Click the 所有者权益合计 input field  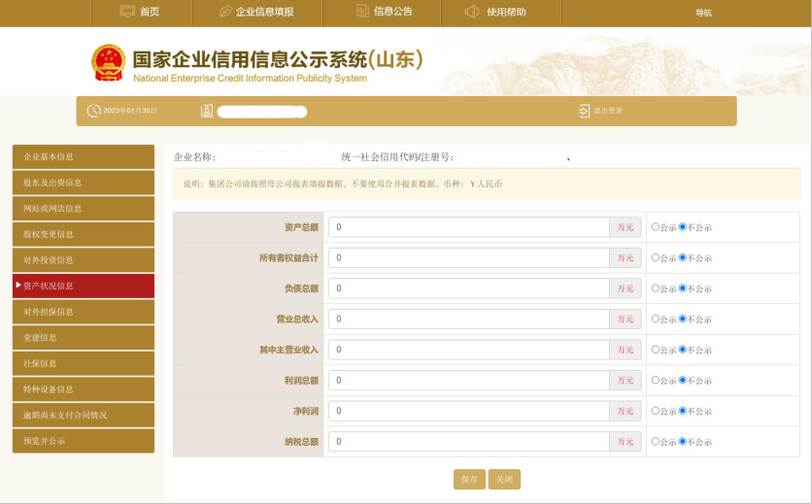[468, 257]
